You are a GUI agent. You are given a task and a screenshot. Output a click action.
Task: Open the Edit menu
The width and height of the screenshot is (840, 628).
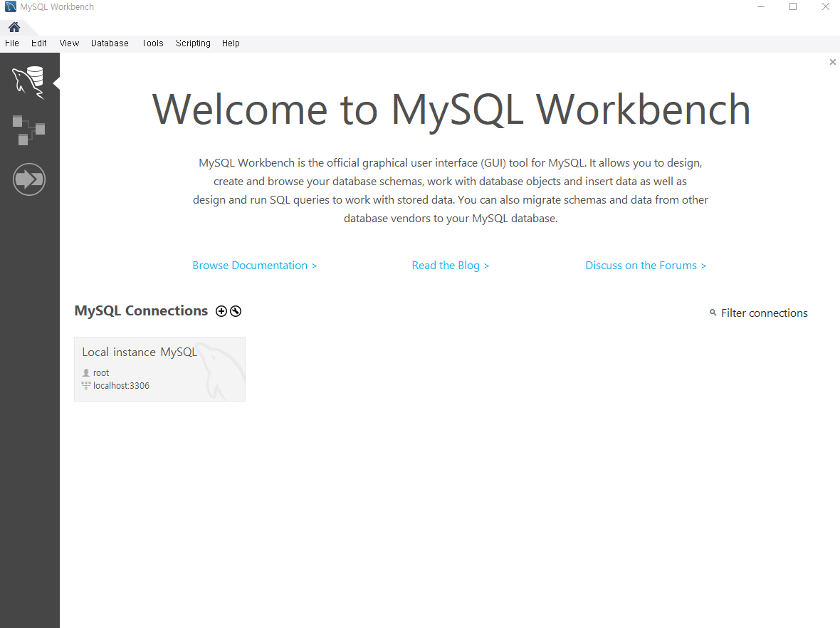[38, 43]
